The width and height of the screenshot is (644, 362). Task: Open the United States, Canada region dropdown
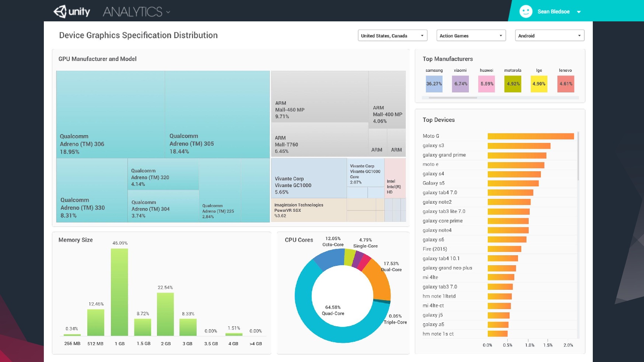(392, 35)
